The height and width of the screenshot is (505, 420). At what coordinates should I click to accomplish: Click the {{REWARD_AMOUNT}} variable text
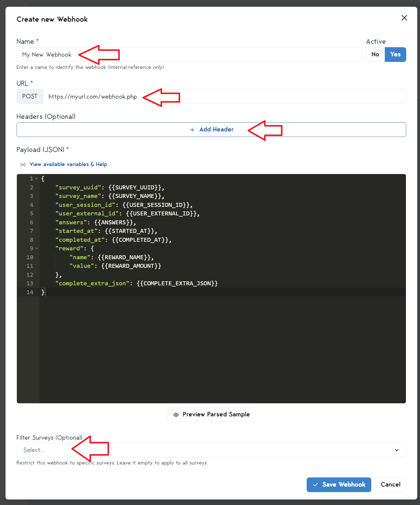(131, 266)
